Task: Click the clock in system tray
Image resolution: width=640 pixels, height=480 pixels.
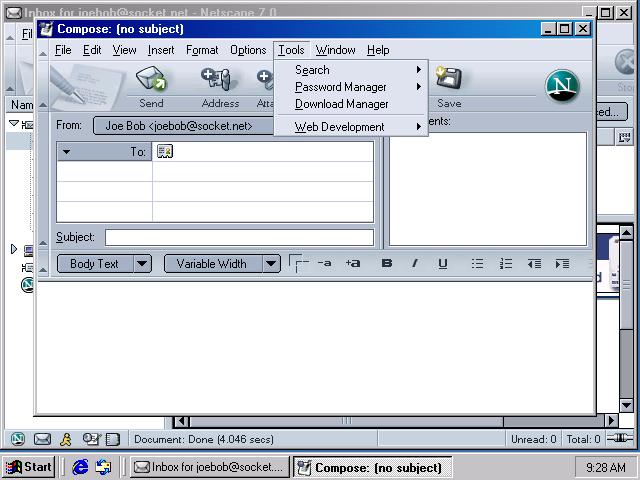Action: pos(605,467)
